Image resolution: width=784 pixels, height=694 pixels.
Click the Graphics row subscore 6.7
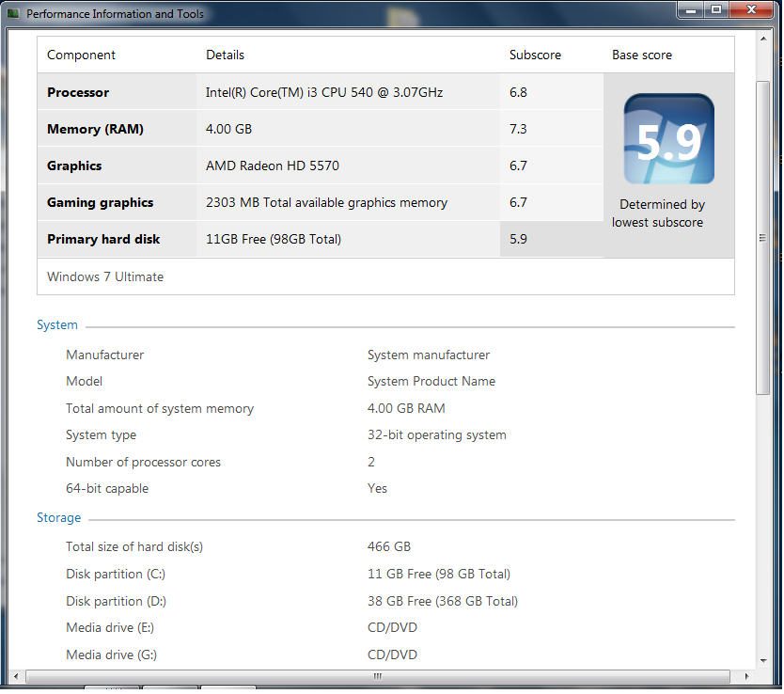tap(518, 166)
